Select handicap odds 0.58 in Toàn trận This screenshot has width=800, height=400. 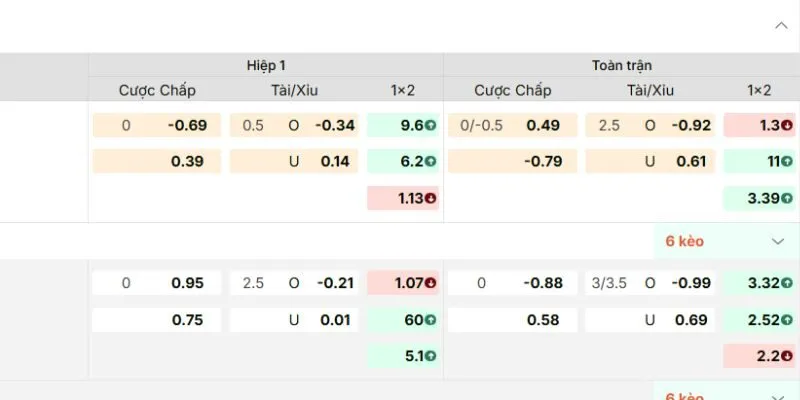click(543, 320)
